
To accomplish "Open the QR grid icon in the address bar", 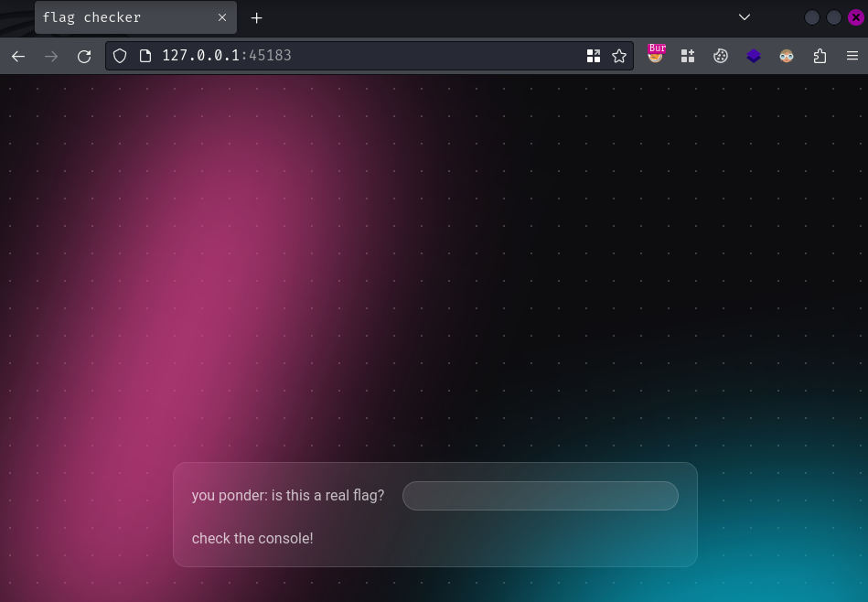I will click(594, 56).
